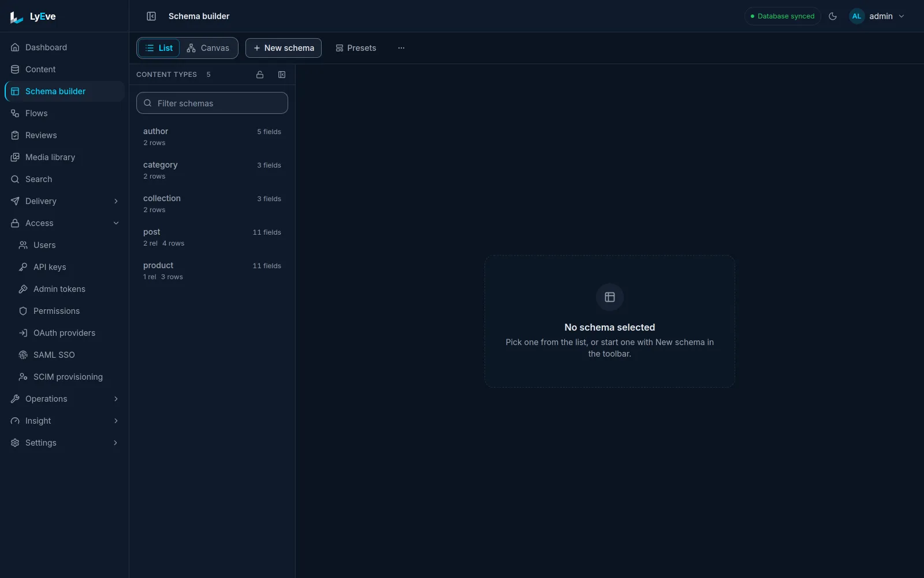924x578 pixels.
Task: Select the product schema
Action: [x=212, y=271]
